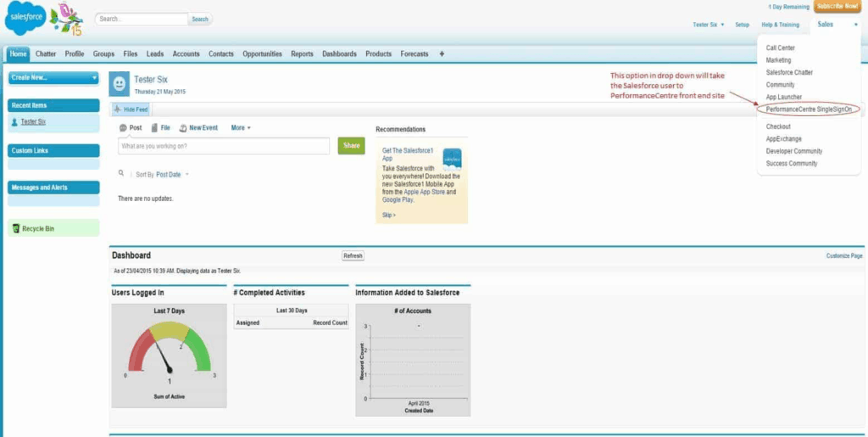The width and height of the screenshot is (868, 437).
Task: Go to the Reports tab
Action: (303, 53)
